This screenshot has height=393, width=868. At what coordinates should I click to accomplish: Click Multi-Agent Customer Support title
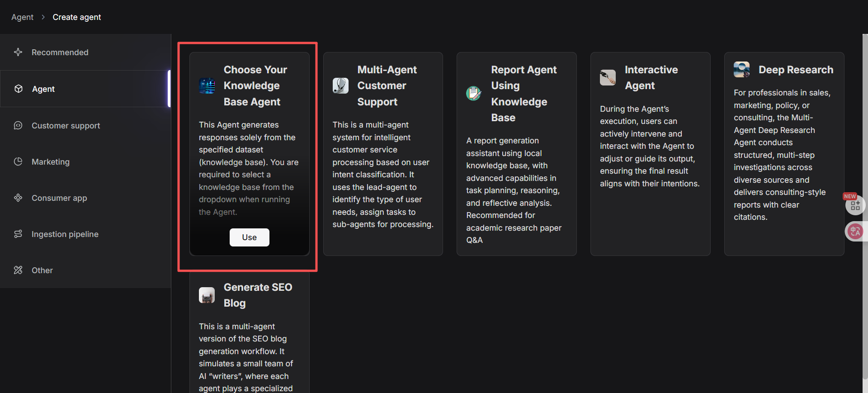tap(387, 85)
